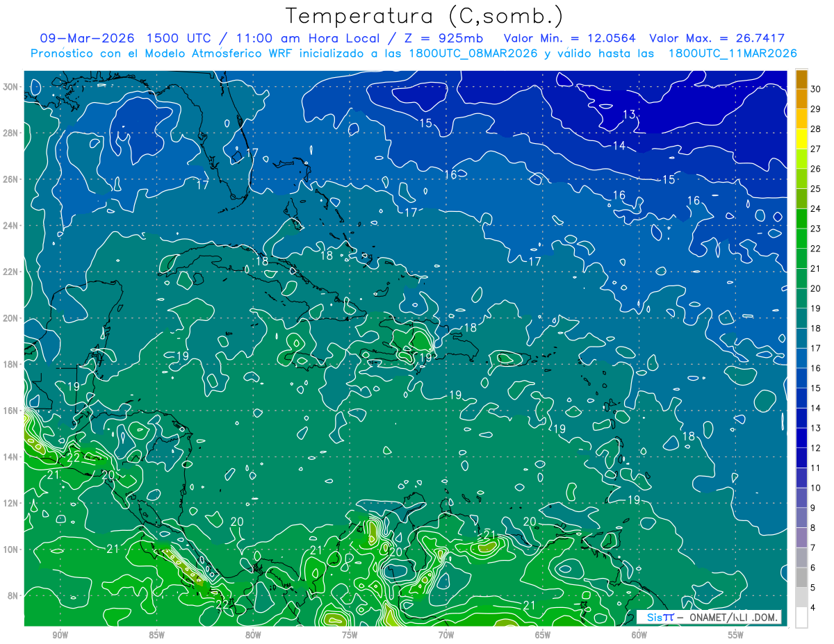Click the "20N" latitude axis label
Screen dimensions: 834x644
[12, 317]
